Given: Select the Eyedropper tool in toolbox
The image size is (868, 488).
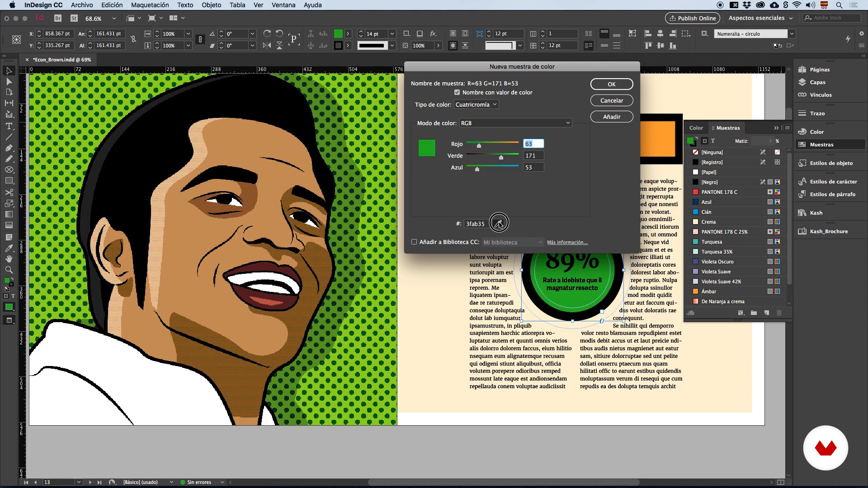Looking at the screenshot, I should [x=9, y=248].
